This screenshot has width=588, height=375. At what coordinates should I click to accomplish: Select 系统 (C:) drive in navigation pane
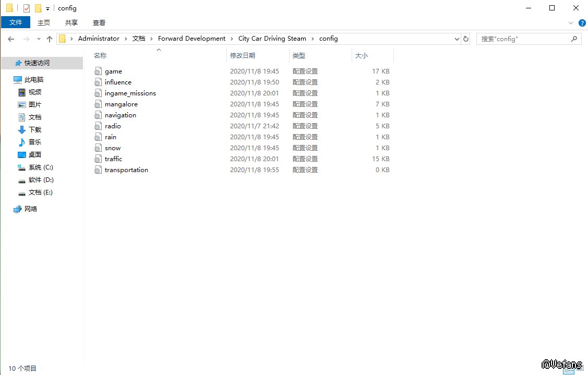pyautogui.click(x=41, y=167)
